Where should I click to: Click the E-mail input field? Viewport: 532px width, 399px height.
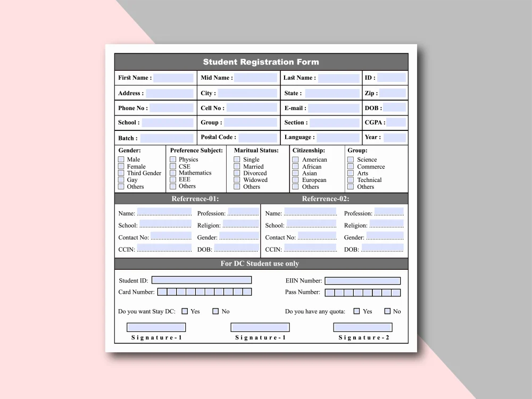point(335,107)
